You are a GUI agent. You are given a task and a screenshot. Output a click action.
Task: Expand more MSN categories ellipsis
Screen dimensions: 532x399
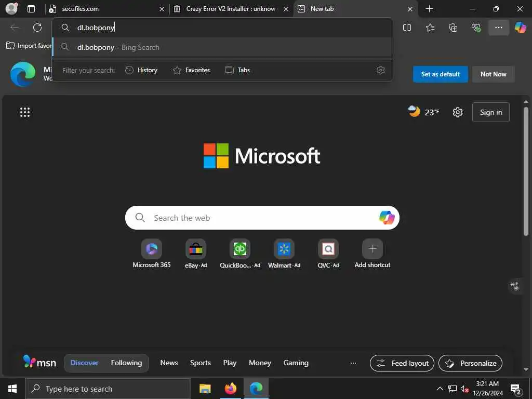pos(353,363)
